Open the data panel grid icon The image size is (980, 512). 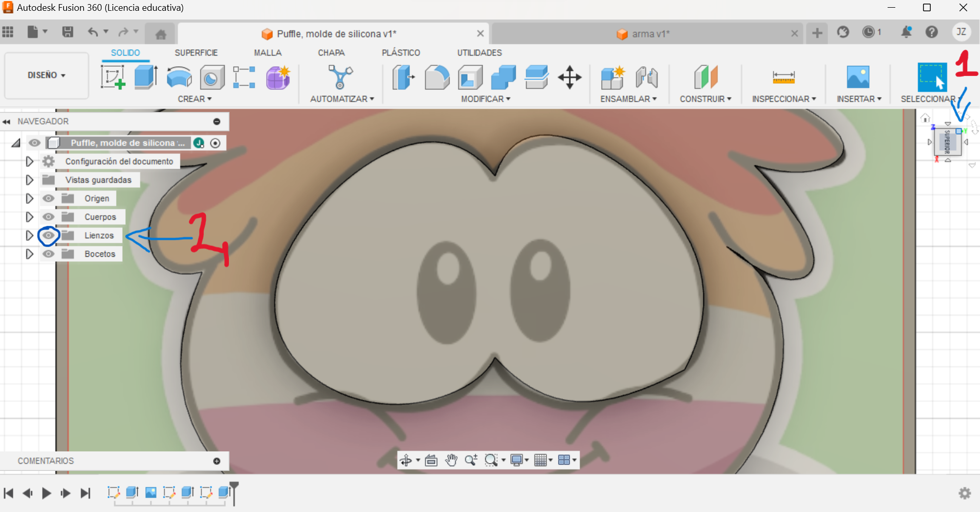(8, 32)
